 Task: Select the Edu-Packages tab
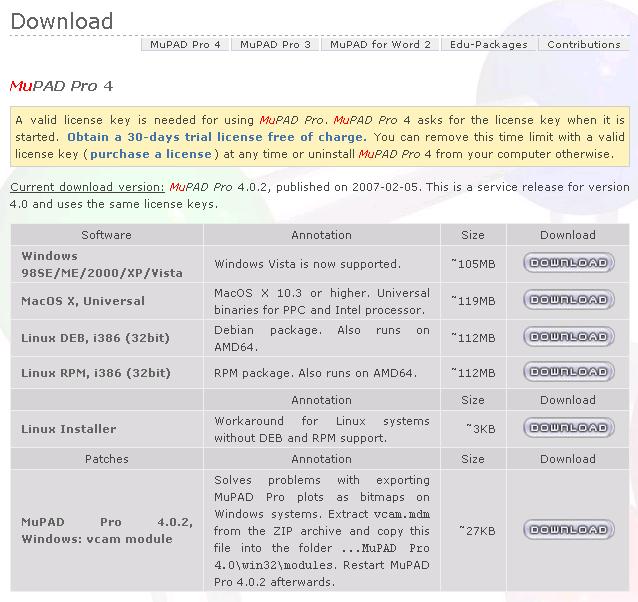click(x=489, y=44)
